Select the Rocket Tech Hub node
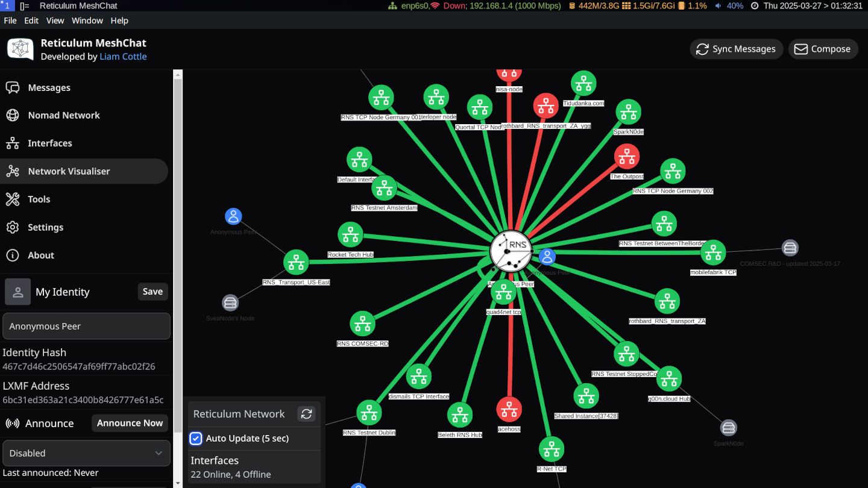The width and height of the screenshot is (868, 488). 350,235
